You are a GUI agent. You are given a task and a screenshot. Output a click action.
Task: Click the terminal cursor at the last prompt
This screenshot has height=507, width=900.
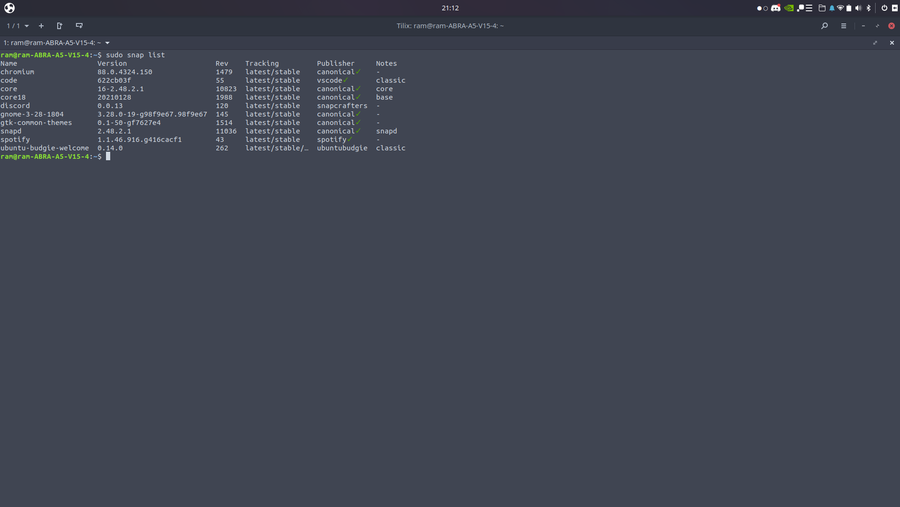pyautogui.click(x=108, y=156)
